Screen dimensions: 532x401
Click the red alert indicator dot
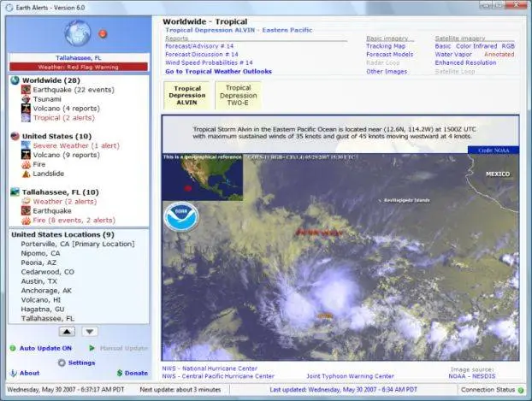[103, 34]
